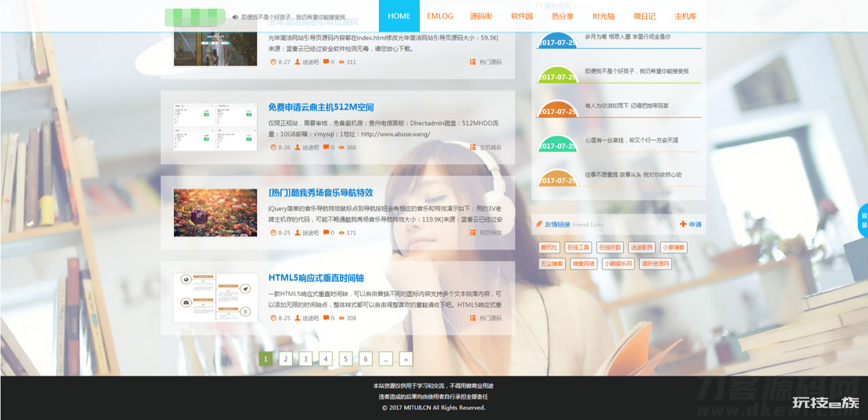
Task: Click the category list icon on the HTML5响应式垂直时间轴 post
Action: coord(473,318)
